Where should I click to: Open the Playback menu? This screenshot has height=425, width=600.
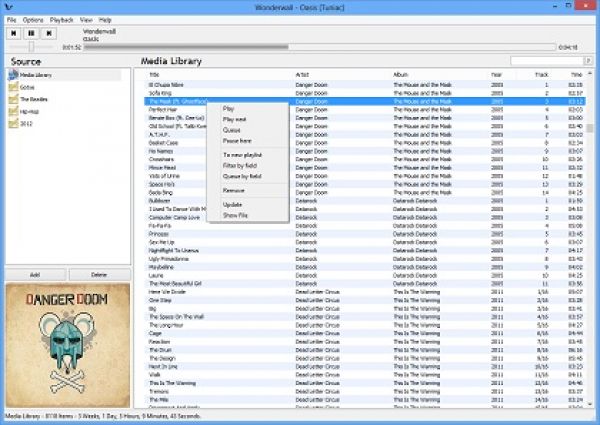[x=61, y=20]
